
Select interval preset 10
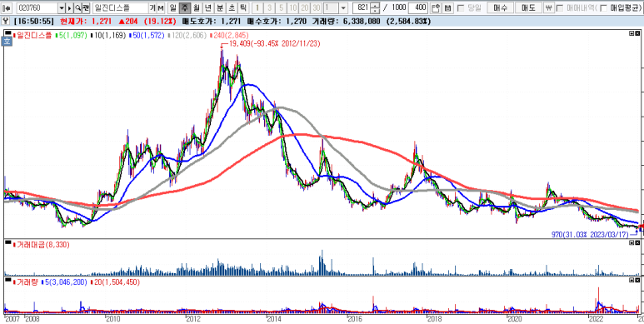[x=292, y=7]
